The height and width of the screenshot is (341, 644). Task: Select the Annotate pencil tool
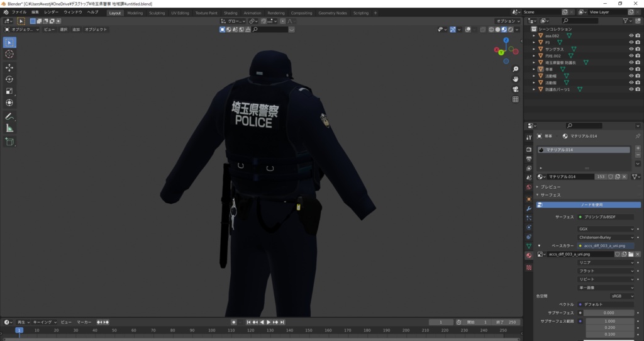point(9,116)
